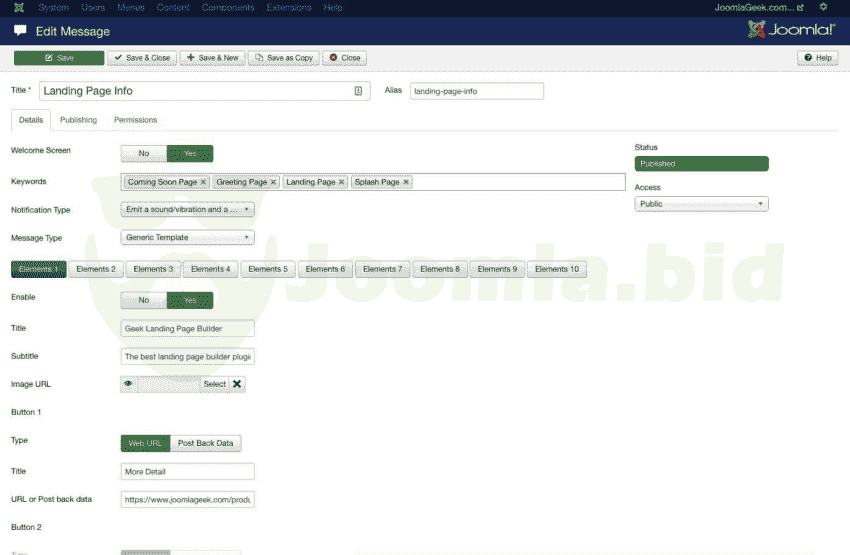
Task: Open the Notification Type dropdown
Action: point(187,210)
